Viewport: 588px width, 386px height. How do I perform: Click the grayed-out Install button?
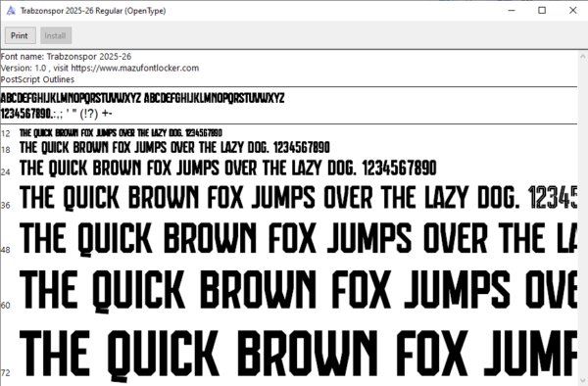click(x=56, y=35)
